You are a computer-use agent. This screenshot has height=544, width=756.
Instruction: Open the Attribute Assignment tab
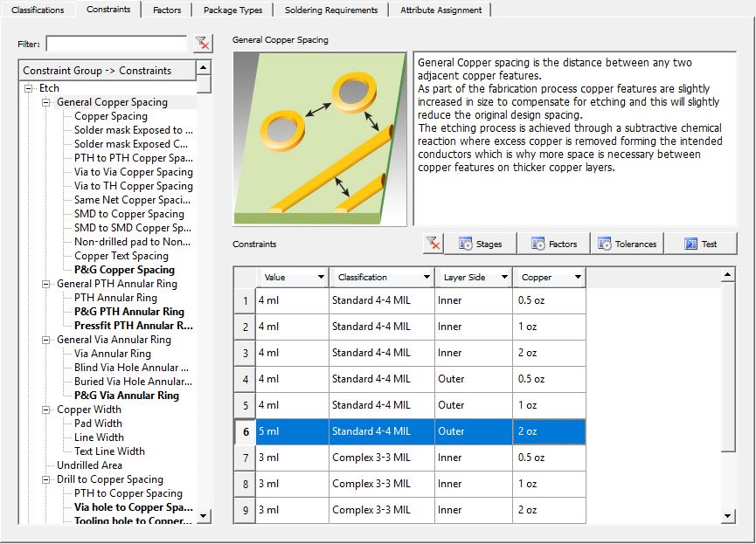point(440,10)
